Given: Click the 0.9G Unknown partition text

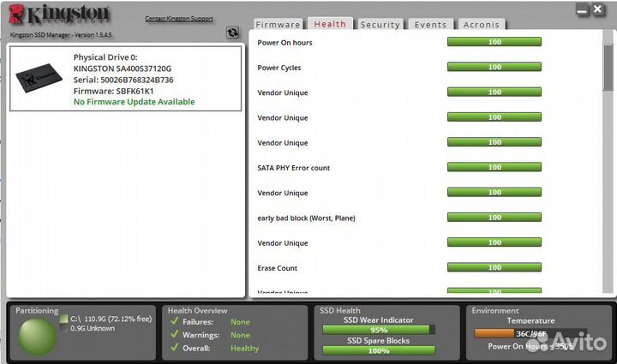Looking at the screenshot, I should click(93, 328).
